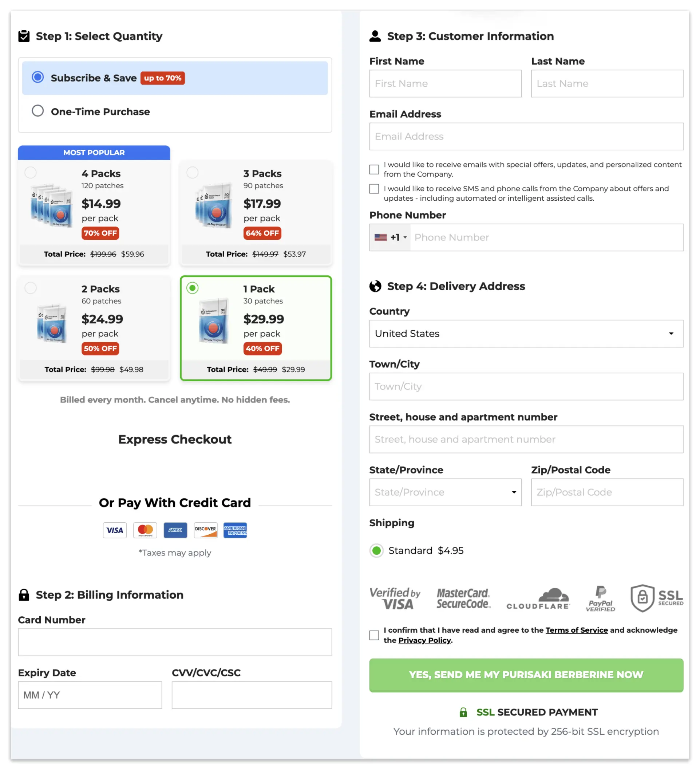Choose the 4 Packs radio button
The width and height of the screenshot is (700, 770).
point(31,173)
